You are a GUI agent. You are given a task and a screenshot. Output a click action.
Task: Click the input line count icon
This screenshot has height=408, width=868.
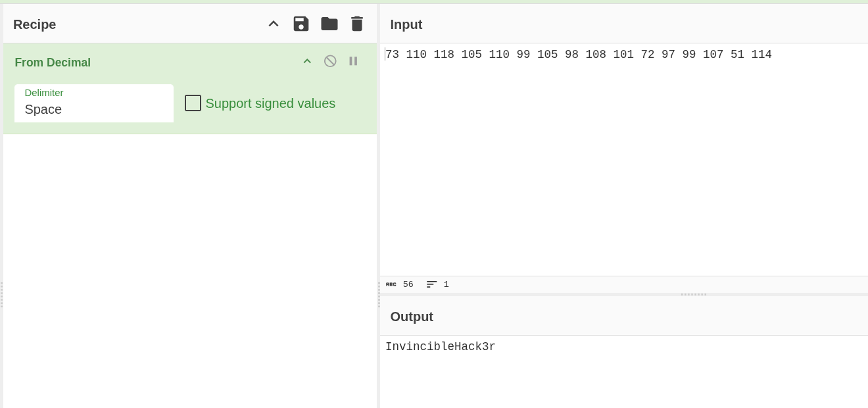[x=431, y=284]
